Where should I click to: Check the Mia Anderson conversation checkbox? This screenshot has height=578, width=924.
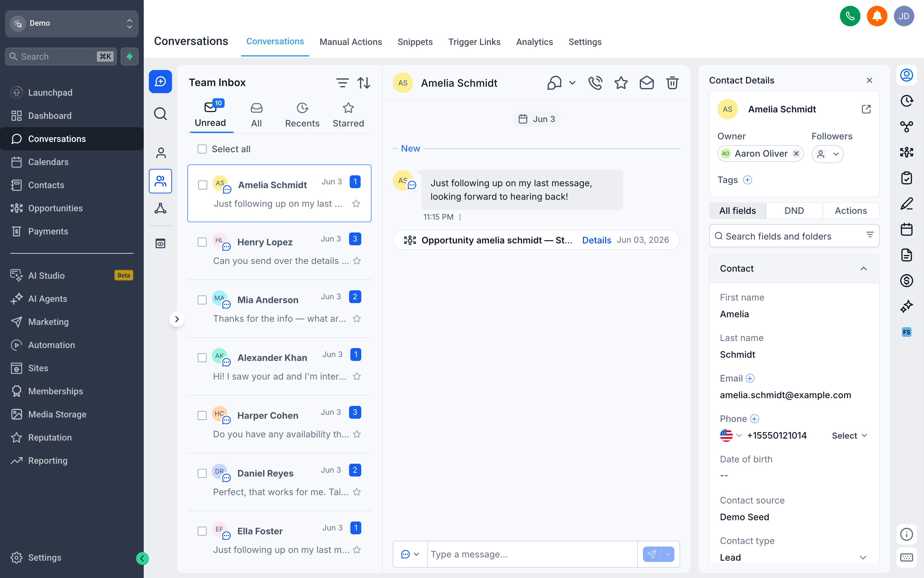point(202,300)
